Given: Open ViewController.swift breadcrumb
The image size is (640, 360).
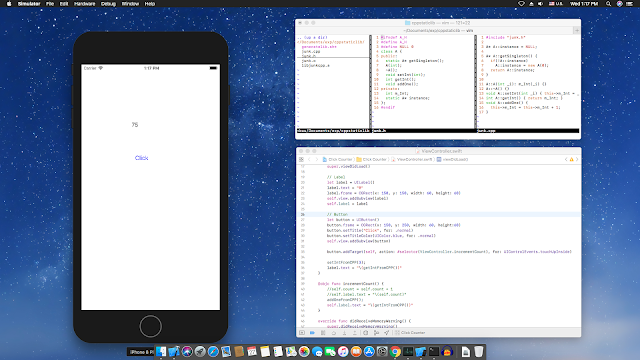Looking at the screenshot, I should point(411,159).
